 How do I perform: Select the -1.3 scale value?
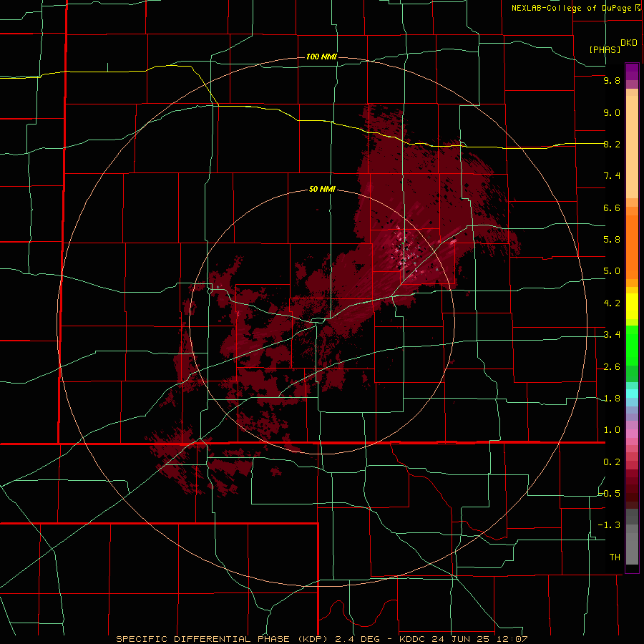coord(610,525)
